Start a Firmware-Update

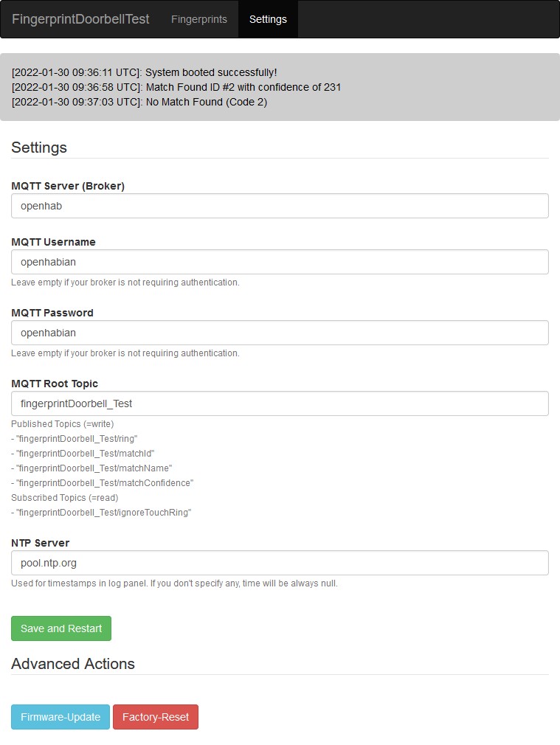pyautogui.click(x=61, y=717)
